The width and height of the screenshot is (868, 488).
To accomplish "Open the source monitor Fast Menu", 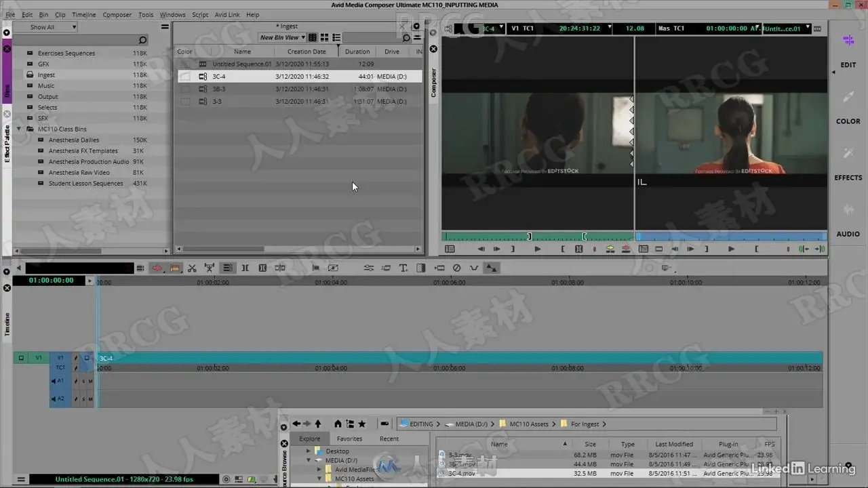I will 450,249.
